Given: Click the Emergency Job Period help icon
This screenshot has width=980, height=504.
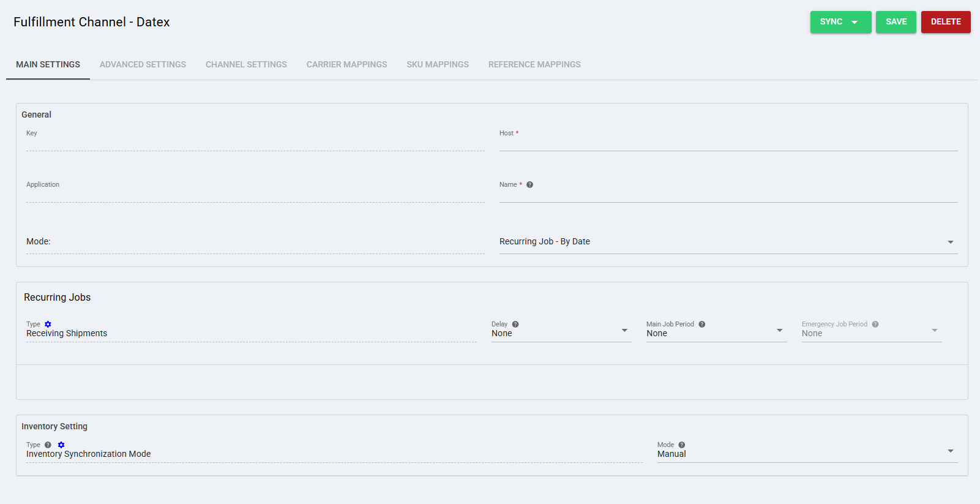Looking at the screenshot, I should [875, 325].
